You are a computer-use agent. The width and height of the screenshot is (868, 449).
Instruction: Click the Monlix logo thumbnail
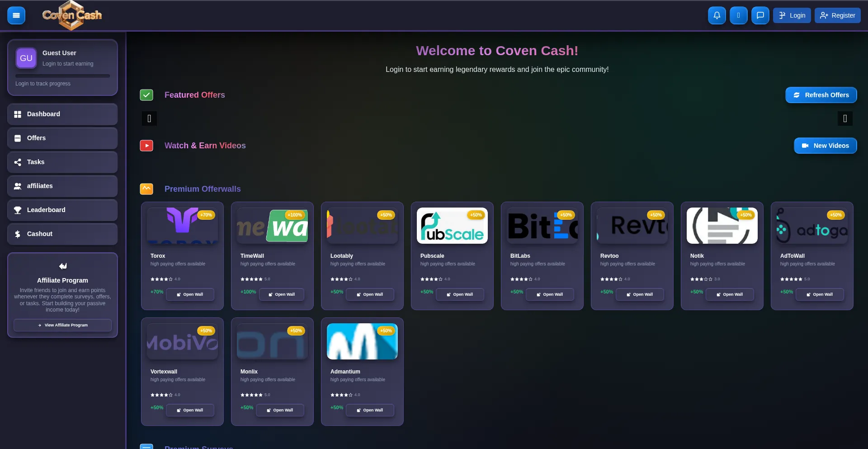(x=272, y=341)
